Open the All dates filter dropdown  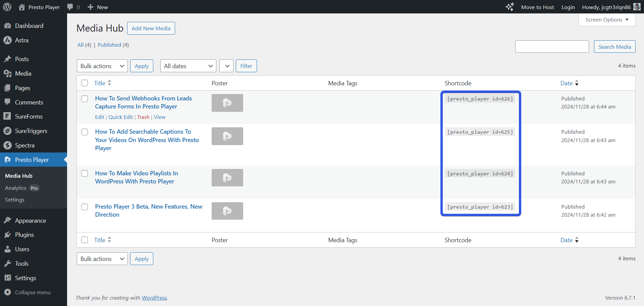point(188,66)
